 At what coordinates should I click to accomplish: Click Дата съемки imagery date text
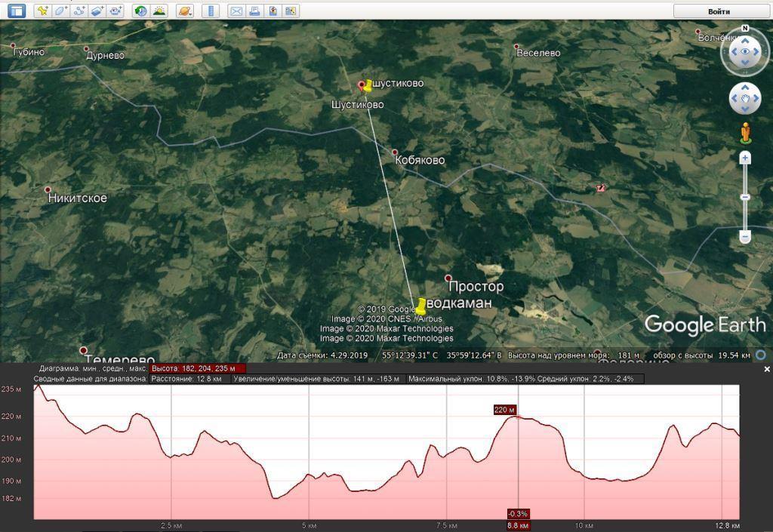tap(322, 355)
